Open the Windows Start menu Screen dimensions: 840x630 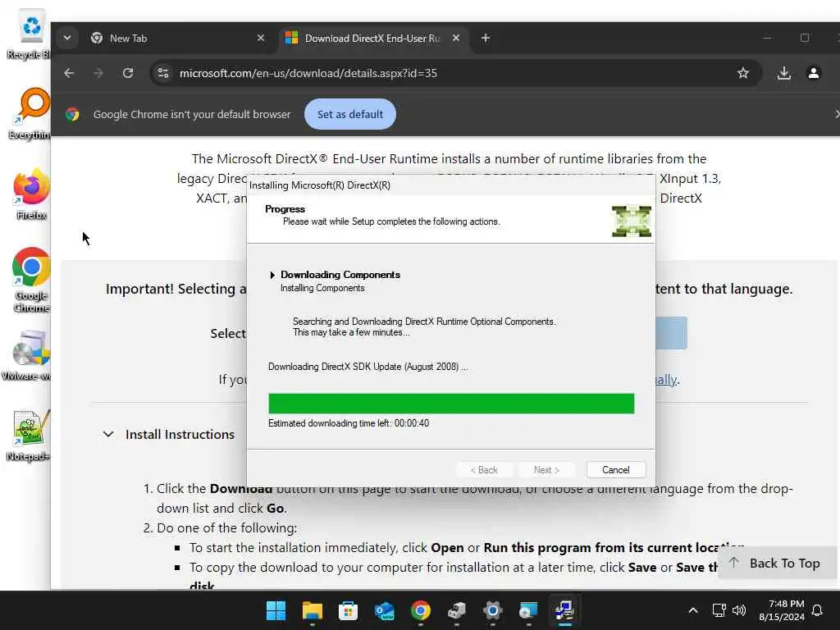pos(276,610)
